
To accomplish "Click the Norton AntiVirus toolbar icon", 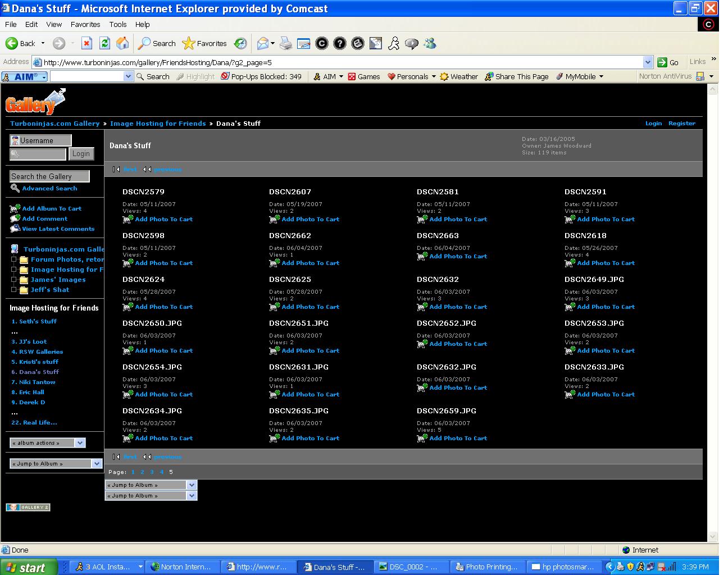I will coord(700,76).
